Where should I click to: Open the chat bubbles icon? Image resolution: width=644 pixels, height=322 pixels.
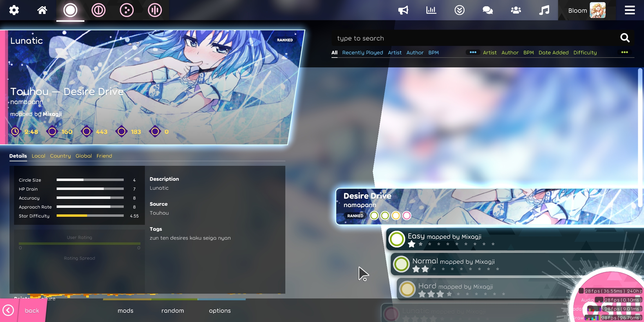(x=487, y=10)
